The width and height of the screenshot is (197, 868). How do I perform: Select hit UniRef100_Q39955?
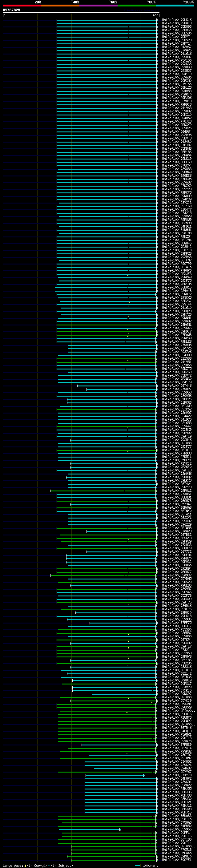click(x=176, y=829)
